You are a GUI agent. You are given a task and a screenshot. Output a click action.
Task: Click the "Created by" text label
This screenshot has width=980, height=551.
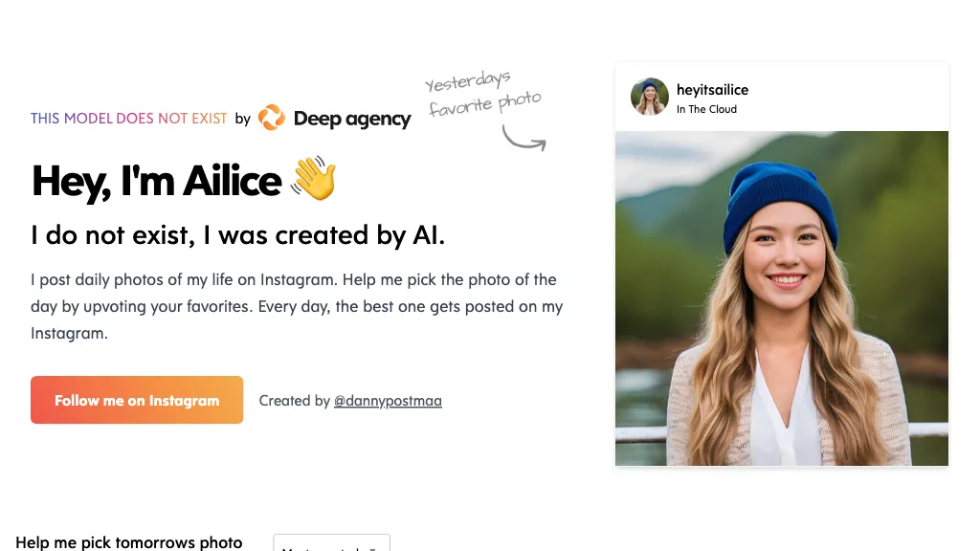coord(295,401)
